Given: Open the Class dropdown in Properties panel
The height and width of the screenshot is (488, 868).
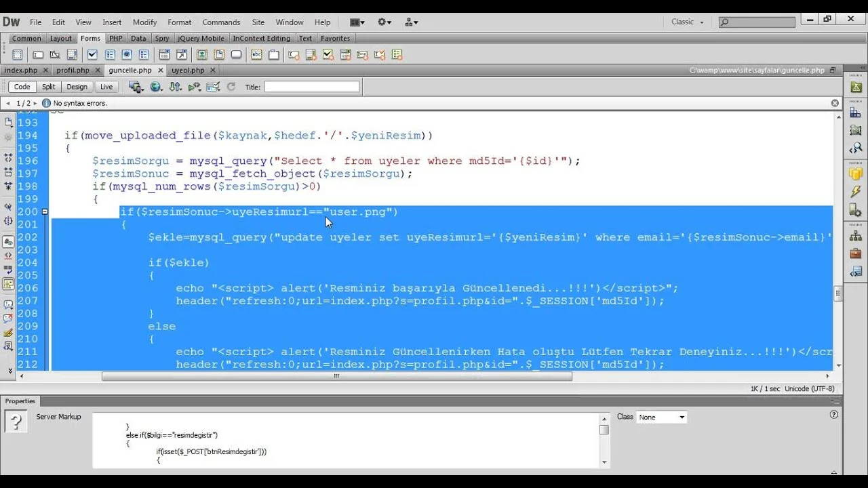Looking at the screenshot, I should click(661, 418).
